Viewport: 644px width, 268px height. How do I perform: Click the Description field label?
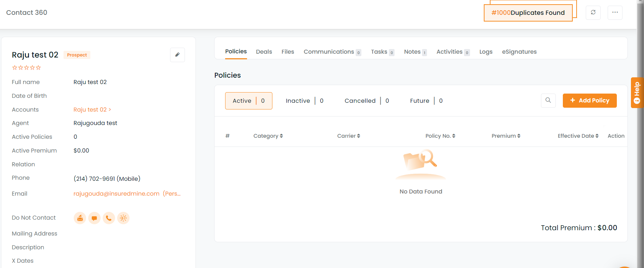pos(28,247)
